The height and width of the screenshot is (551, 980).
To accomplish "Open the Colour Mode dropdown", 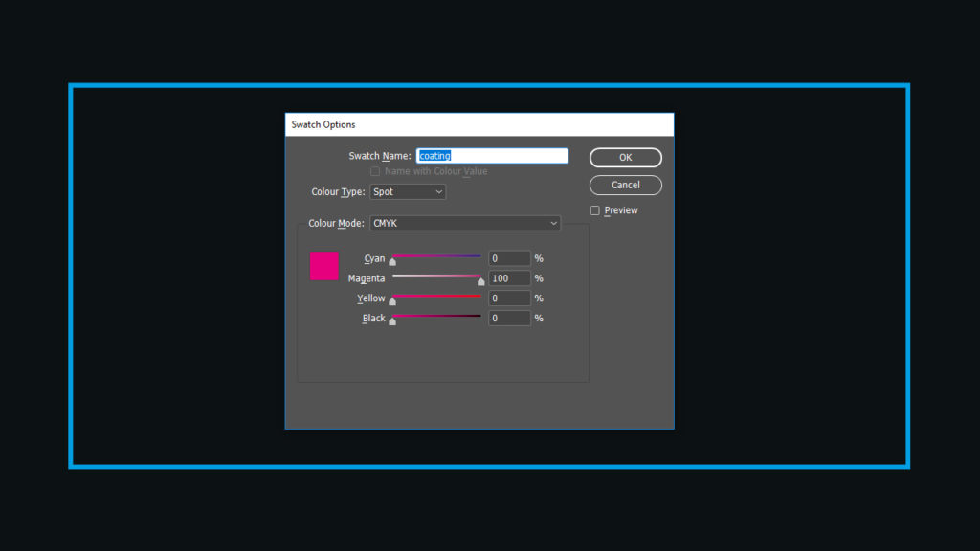I will coord(465,222).
